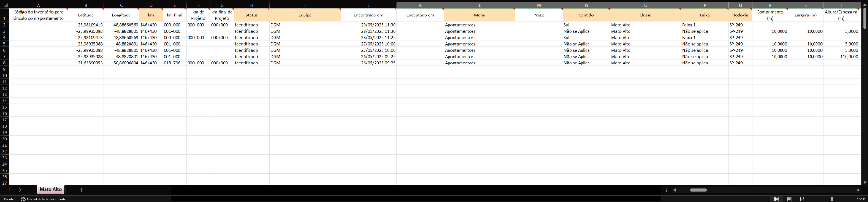Select the Status header cell

pyautogui.click(x=251, y=15)
